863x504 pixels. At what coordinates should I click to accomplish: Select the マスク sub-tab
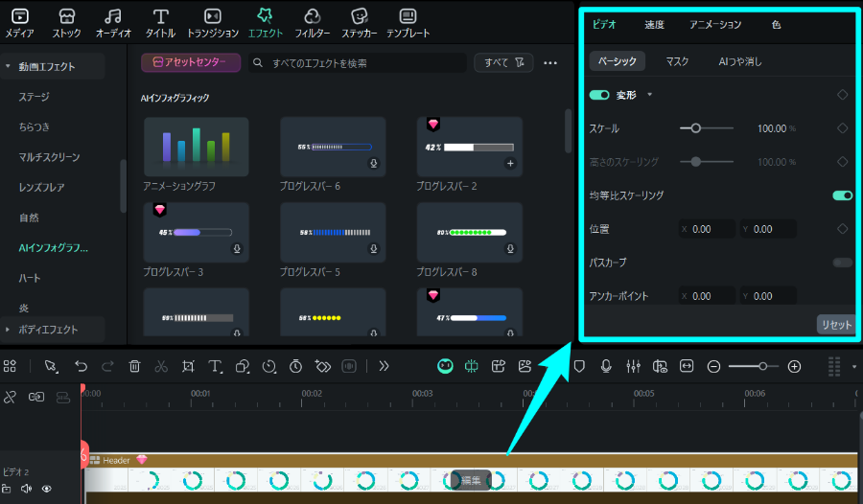tap(677, 61)
